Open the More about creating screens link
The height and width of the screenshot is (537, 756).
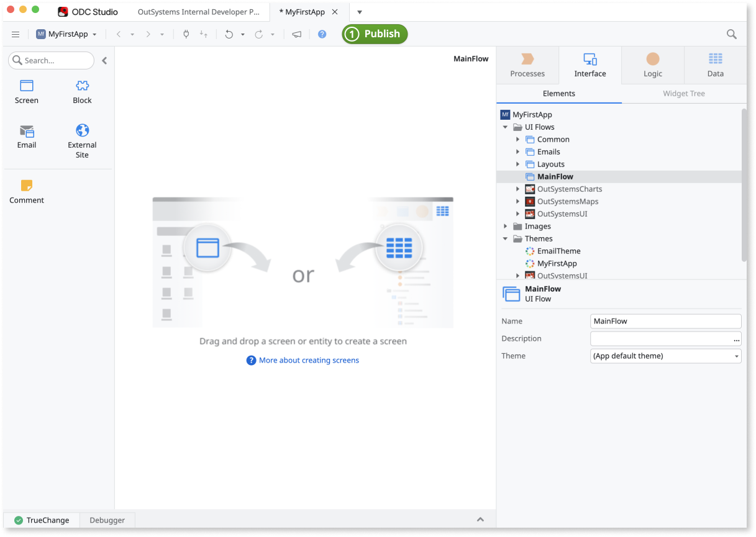308,360
